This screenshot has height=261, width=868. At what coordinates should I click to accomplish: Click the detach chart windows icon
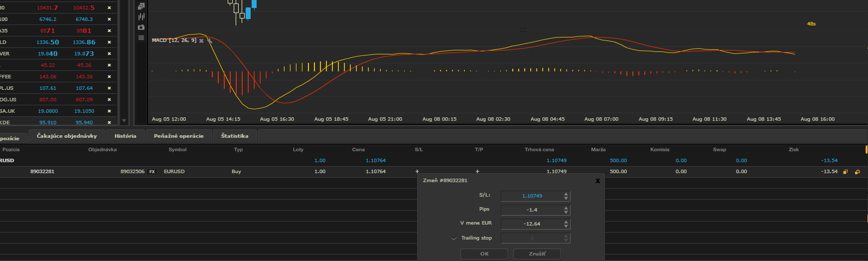point(141,6)
